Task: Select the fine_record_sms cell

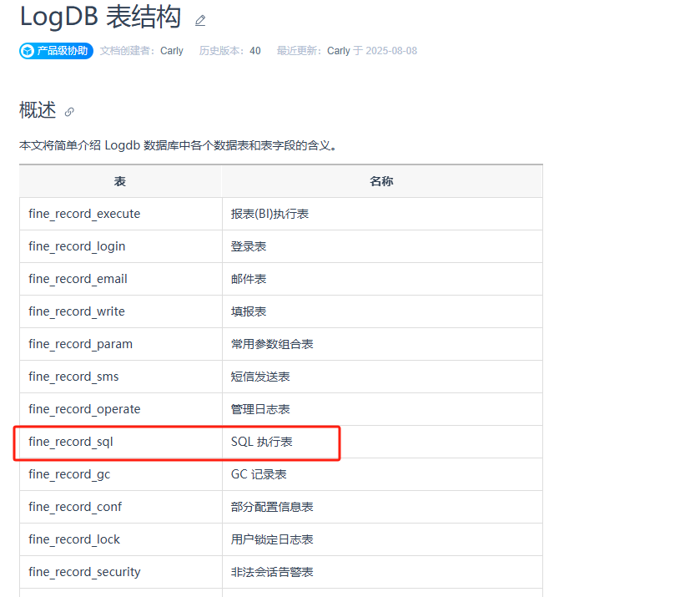Action: 120,377
